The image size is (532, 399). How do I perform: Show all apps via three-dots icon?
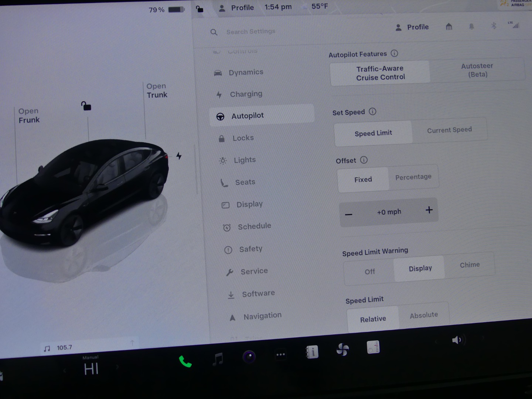pyautogui.click(x=281, y=355)
